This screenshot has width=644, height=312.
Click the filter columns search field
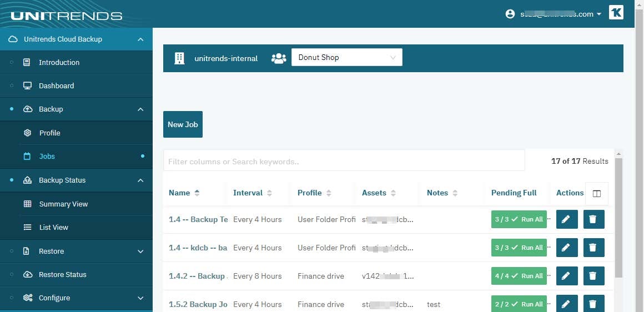point(344,160)
